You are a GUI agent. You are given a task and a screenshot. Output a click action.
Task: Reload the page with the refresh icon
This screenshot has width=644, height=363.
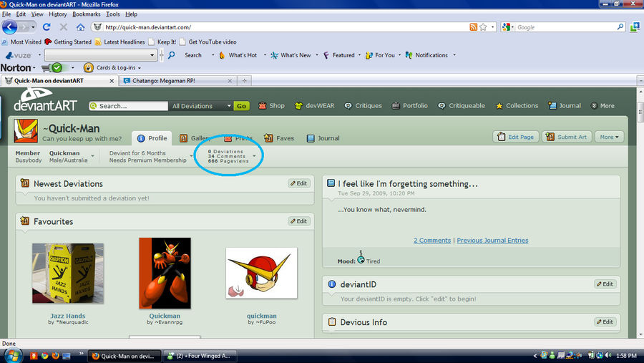[x=47, y=27]
